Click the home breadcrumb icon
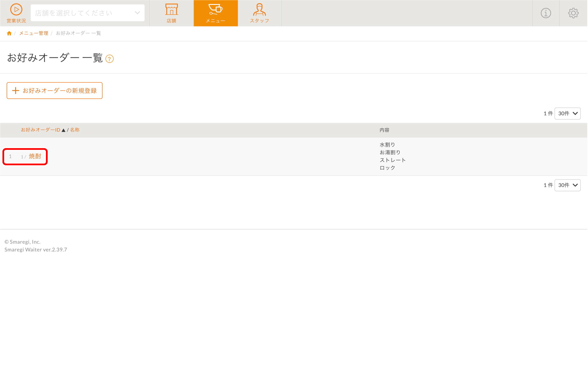Screen dimensions: 588x369 pyautogui.click(x=9, y=33)
